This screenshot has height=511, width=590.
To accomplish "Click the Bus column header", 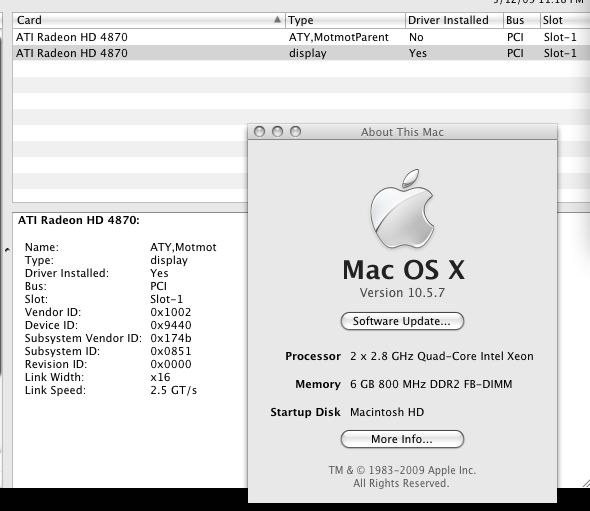I will point(522,20).
